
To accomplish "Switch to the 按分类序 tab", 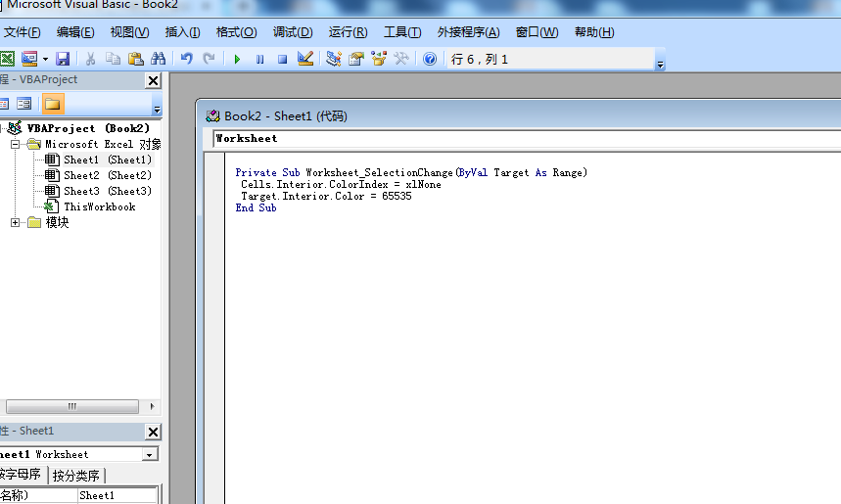I will click(76, 476).
